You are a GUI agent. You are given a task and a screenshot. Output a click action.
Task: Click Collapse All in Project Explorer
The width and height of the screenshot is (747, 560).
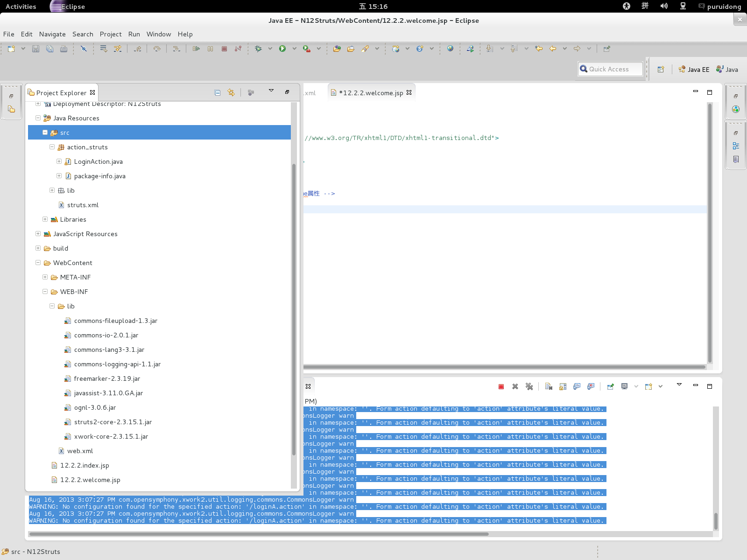click(x=217, y=93)
